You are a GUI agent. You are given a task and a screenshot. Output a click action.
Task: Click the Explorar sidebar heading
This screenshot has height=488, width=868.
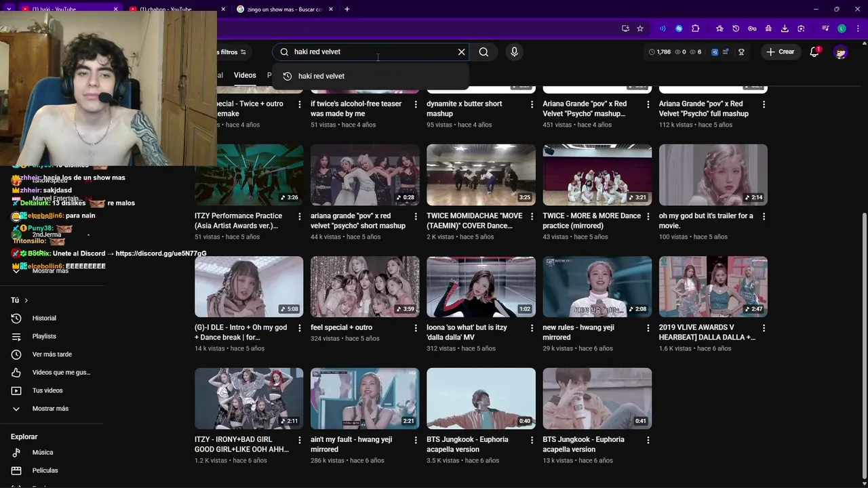(24, 436)
